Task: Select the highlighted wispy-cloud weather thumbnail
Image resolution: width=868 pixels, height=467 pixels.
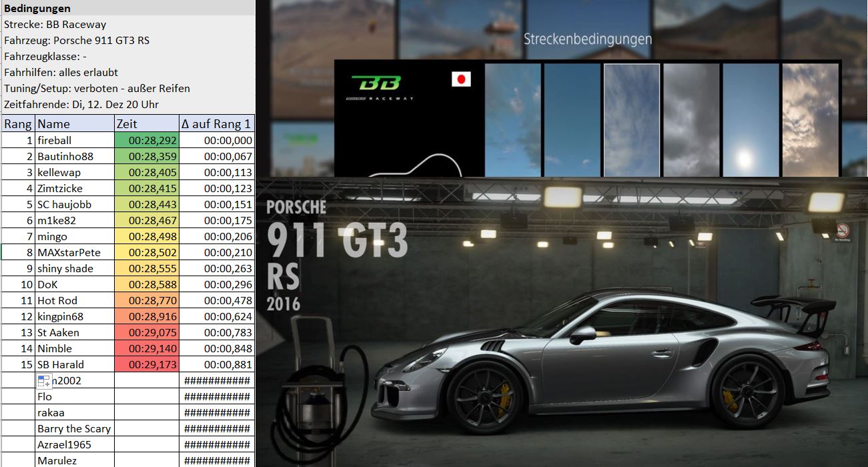Action: [631, 120]
